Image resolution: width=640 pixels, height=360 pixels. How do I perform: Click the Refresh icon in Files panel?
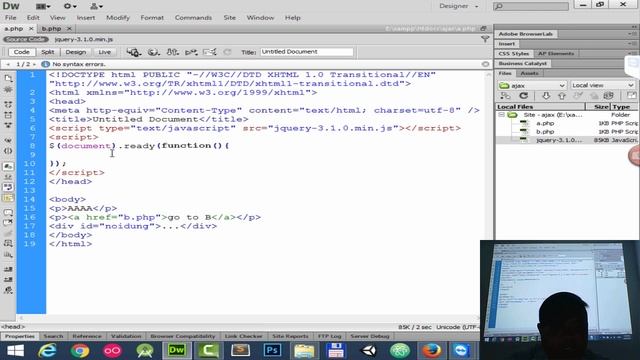pos(524,96)
